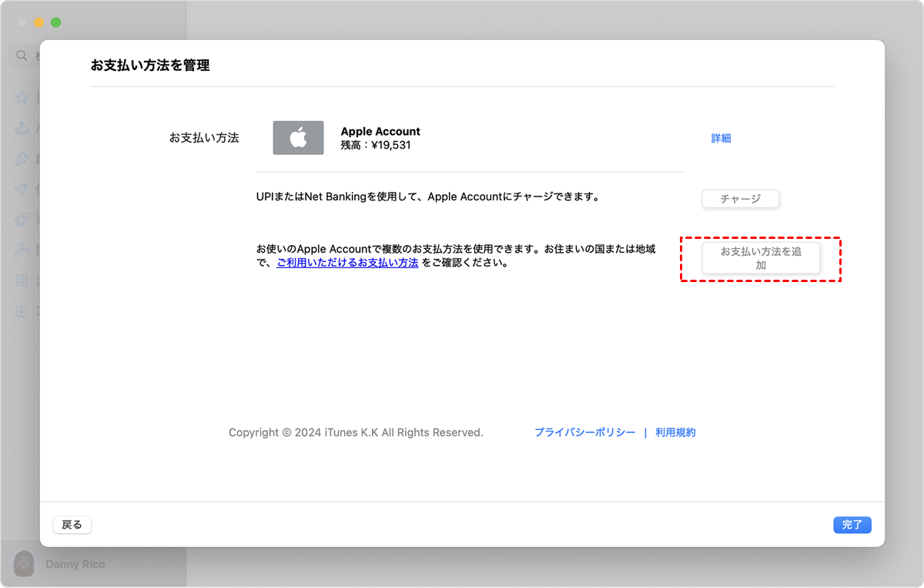This screenshot has width=924, height=588.
Task: Confirm with the 完了 button
Action: [x=852, y=525]
